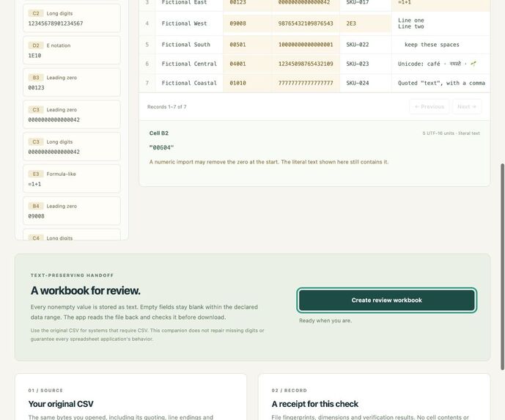Select the Fictional Central name cell
Viewport: 505px width, 420px height.
tap(189, 64)
